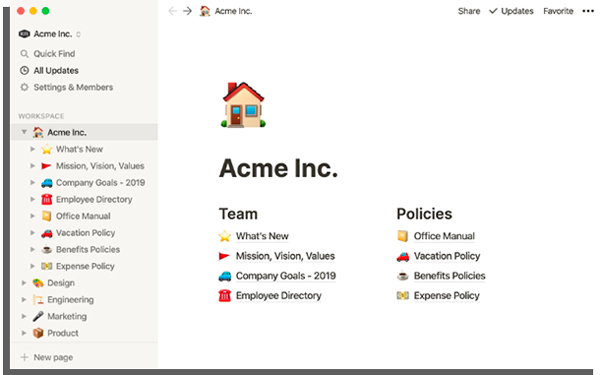Expand the What's New sidebar page
The height and width of the screenshot is (375, 600).
[33, 149]
